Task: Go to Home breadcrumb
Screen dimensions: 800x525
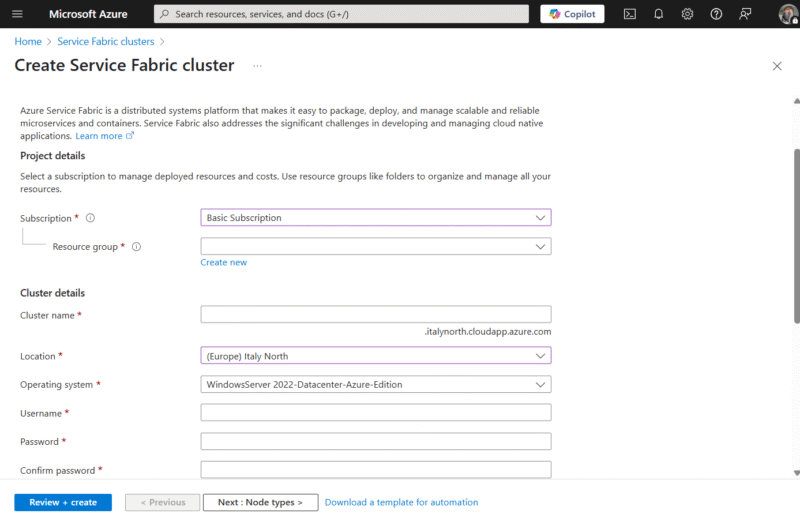Action: click(28, 41)
